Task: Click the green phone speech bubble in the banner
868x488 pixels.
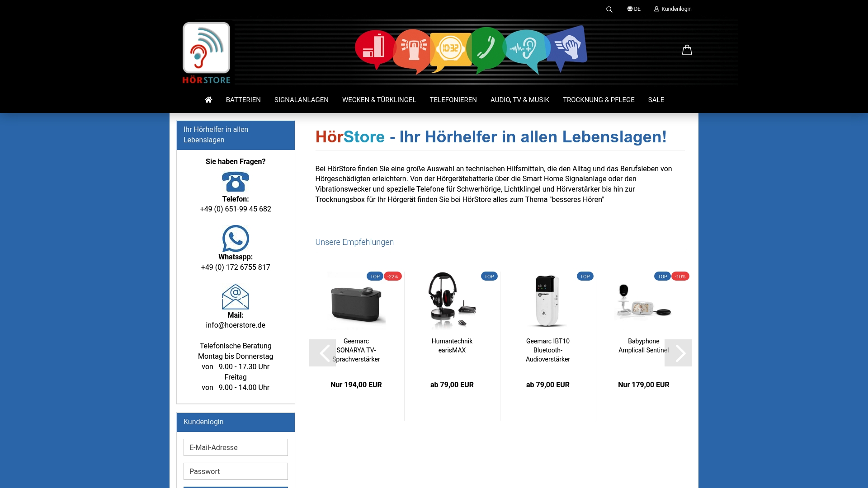Action: tap(487, 45)
